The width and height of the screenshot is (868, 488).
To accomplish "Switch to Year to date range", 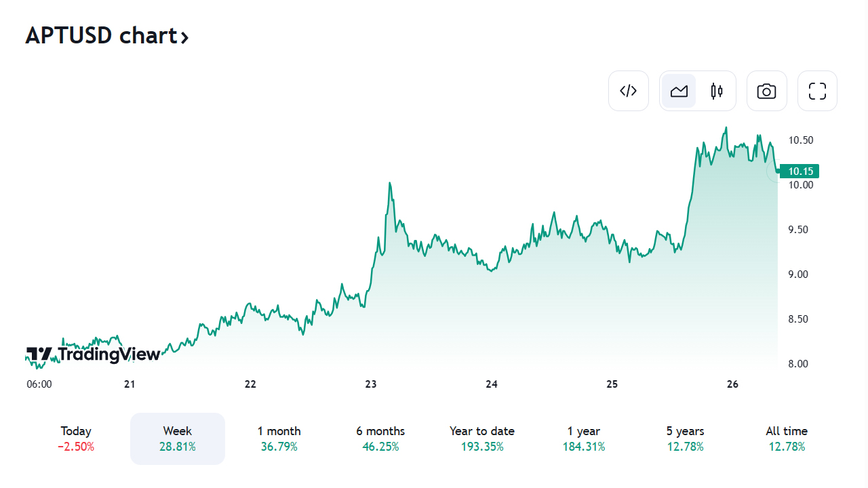I will [x=482, y=439].
